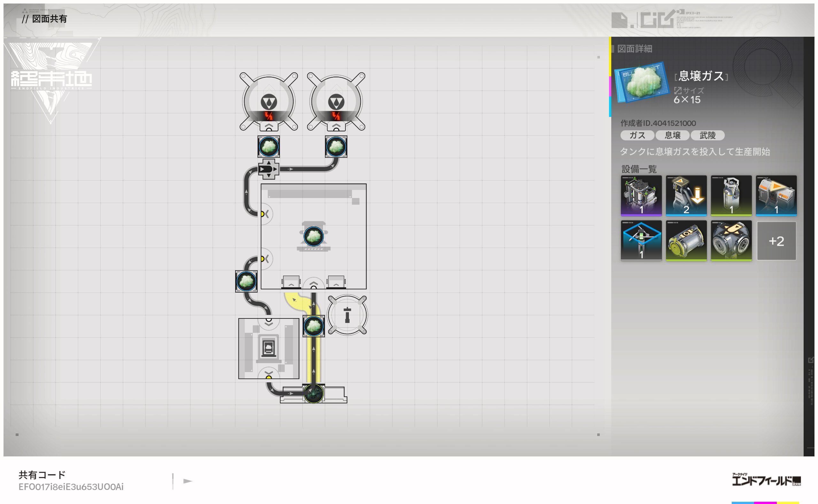Click the 共有コード label
This screenshot has width=818, height=504.
click(x=42, y=475)
